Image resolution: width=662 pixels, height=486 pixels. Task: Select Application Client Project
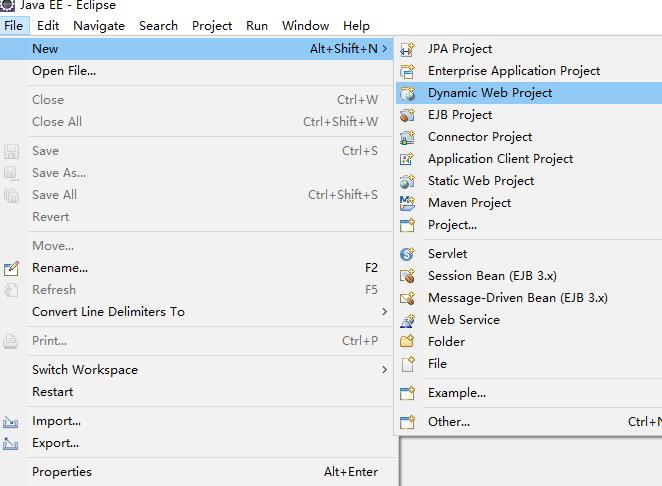click(x=529, y=159)
